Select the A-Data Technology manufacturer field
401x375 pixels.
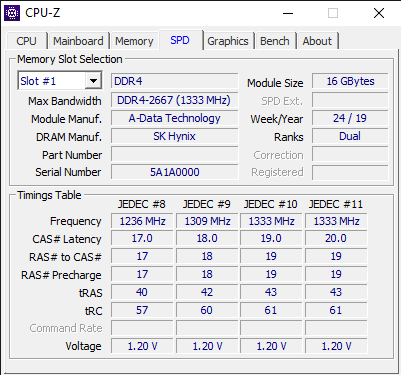(174, 118)
